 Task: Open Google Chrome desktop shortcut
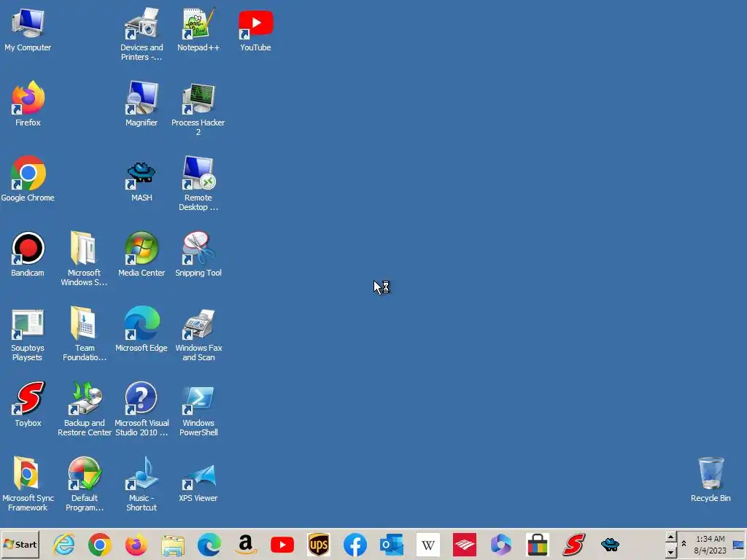28,179
